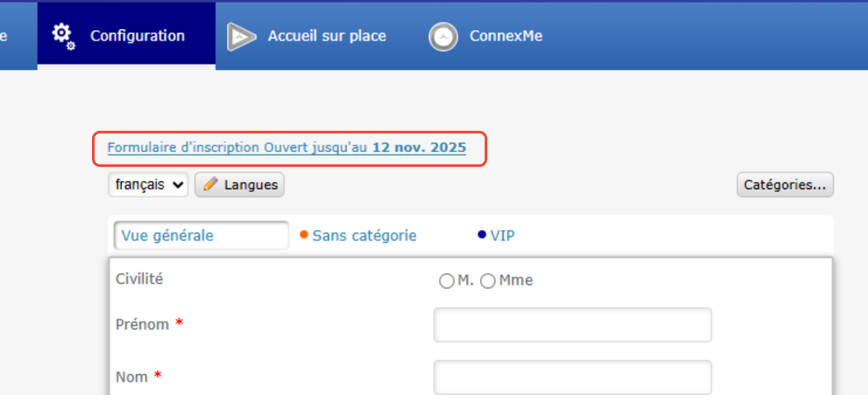Switch to Accueil sur place tab
868x395 pixels.
tap(307, 36)
